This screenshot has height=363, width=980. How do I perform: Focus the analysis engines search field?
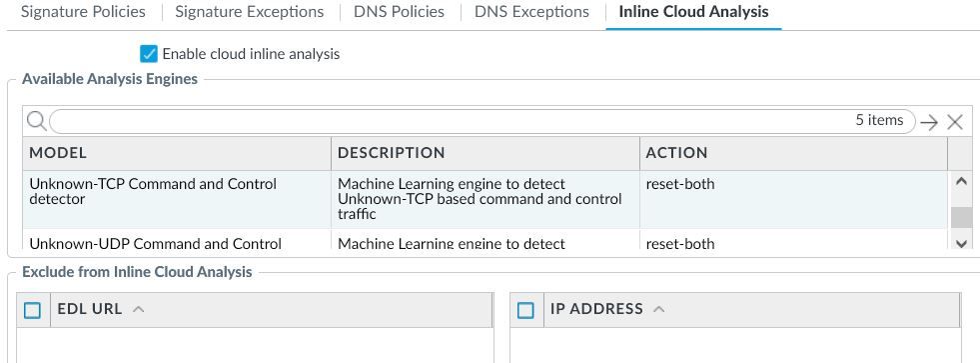[482, 121]
